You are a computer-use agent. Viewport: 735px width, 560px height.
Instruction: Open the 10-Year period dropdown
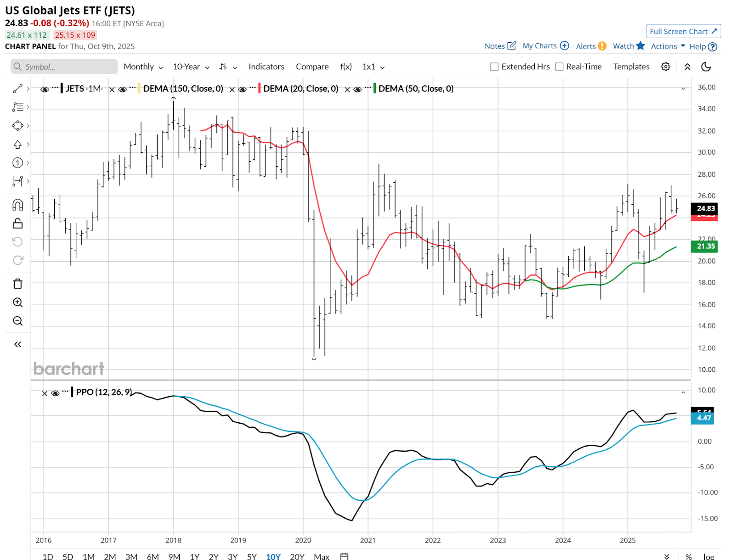coord(191,67)
